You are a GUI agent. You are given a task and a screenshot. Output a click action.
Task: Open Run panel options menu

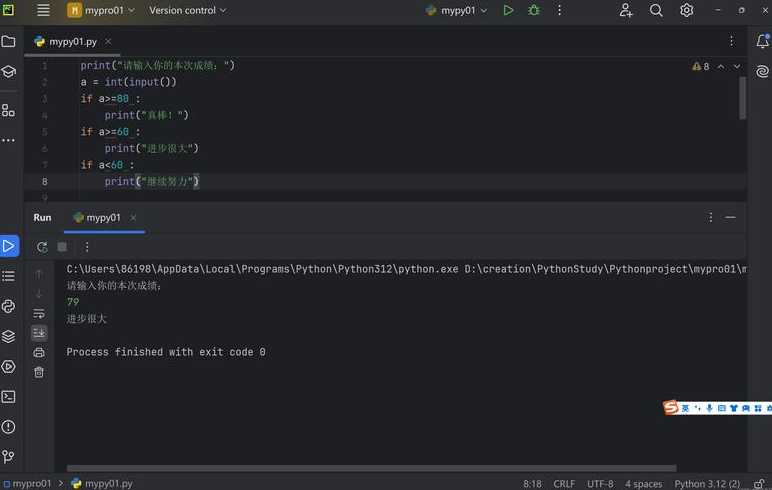point(710,217)
